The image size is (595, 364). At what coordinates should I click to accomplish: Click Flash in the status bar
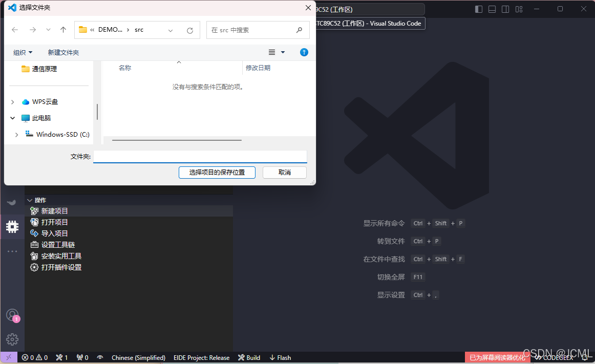coord(280,357)
